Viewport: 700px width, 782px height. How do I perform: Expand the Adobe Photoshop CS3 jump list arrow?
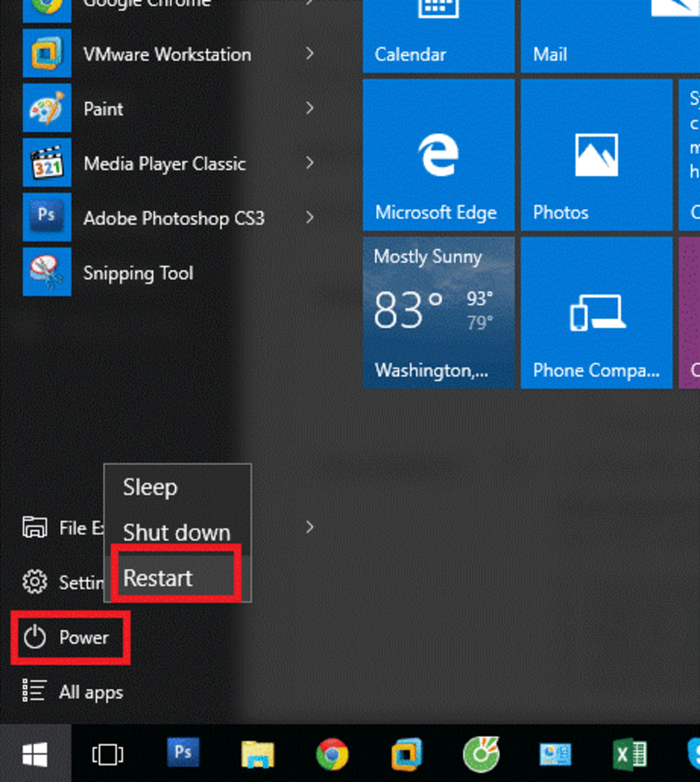310,218
